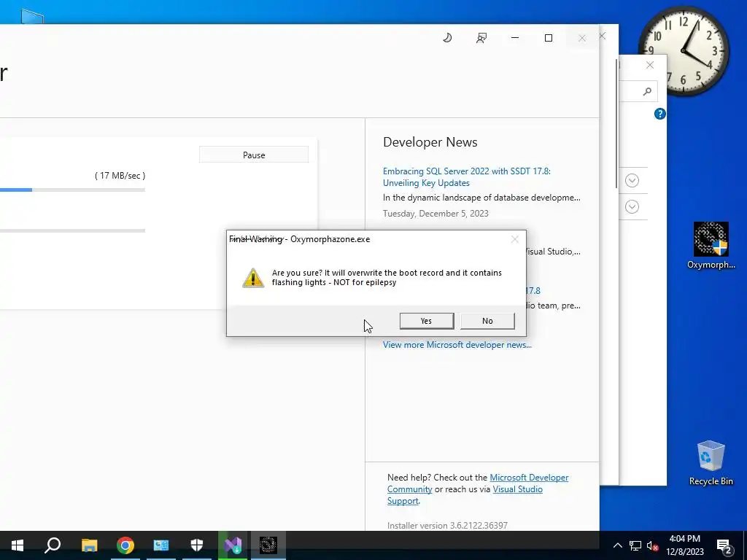Screen dimensions: 747x560
Task: Click the warning triangle icon in dialog
Action: [x=253, y=277]
